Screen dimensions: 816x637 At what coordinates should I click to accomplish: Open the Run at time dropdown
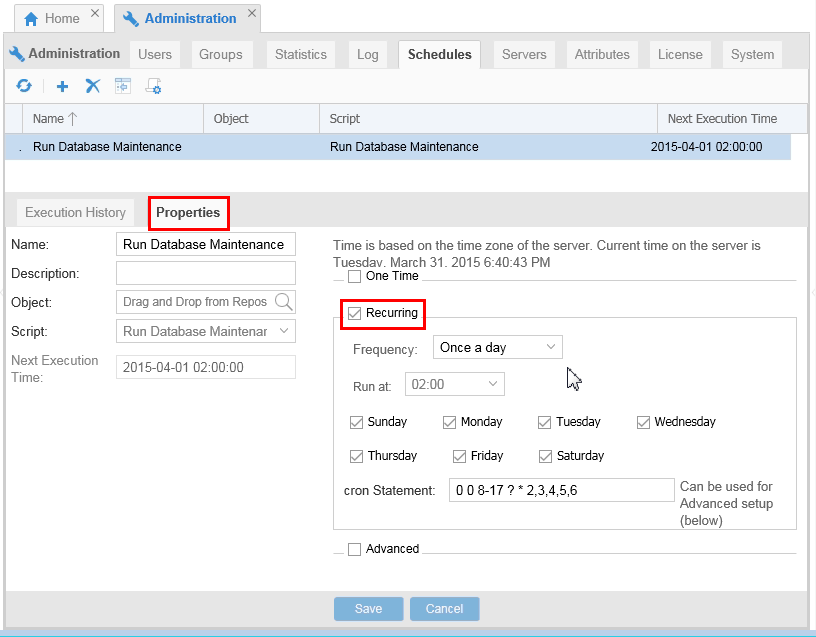click(x=455, y=384)
